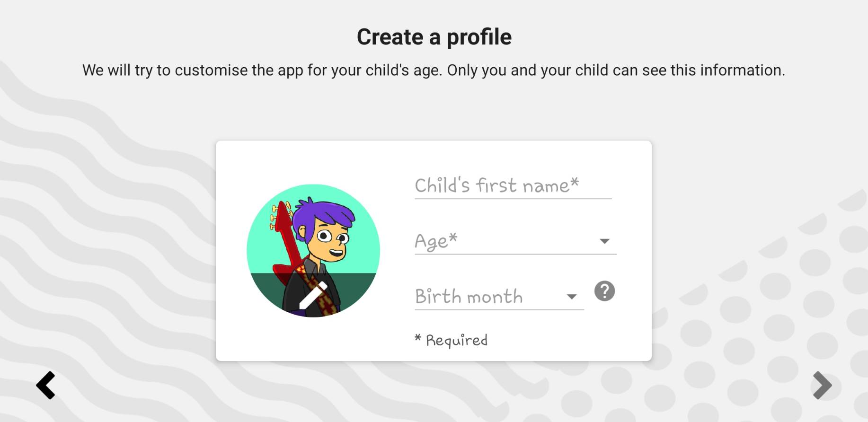Click the customise app description text
Image resolution: width=868 pixels, height=422 pixels.
(434, 70)
